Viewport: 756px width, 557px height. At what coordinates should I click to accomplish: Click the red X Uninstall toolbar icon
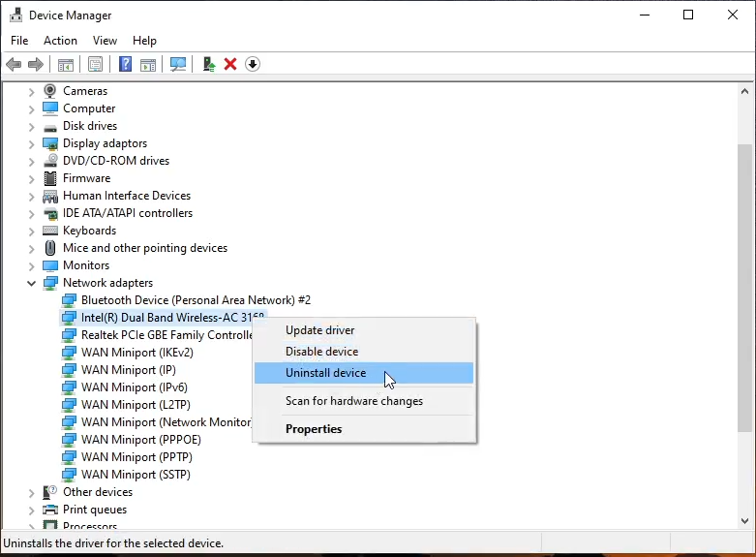pos(230,64)
